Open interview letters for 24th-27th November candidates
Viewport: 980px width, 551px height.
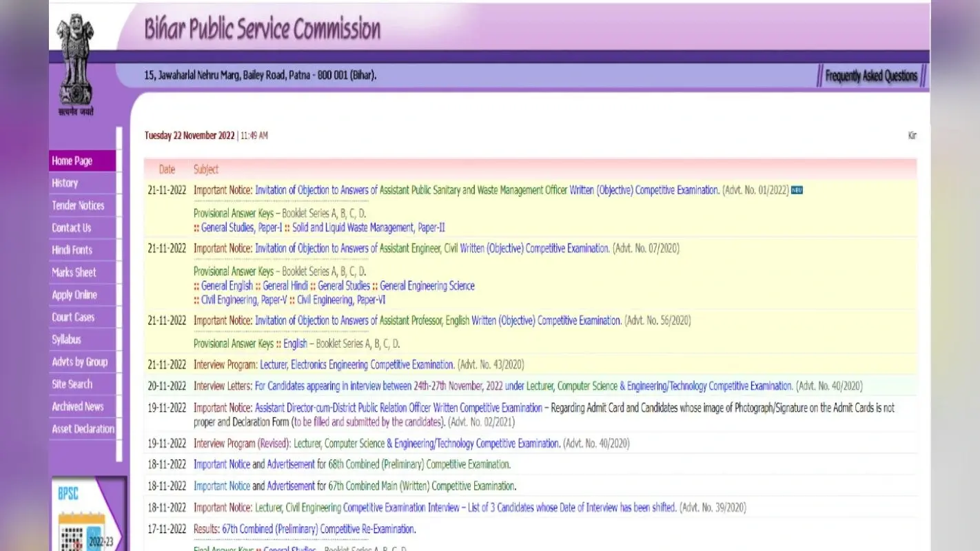click(524, 386)
